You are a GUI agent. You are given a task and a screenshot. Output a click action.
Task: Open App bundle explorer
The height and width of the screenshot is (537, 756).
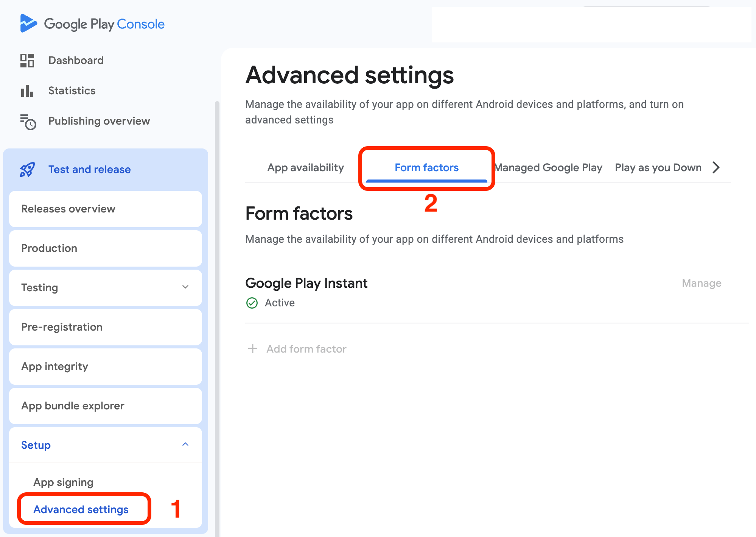coord(106,406)
